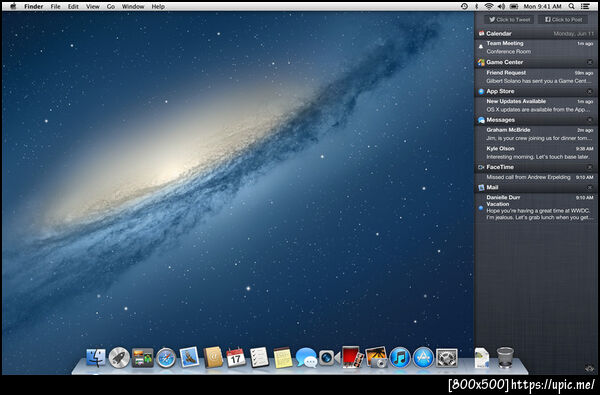
Task: Click the Calendar section header
Action: click(x=536, y=33)
